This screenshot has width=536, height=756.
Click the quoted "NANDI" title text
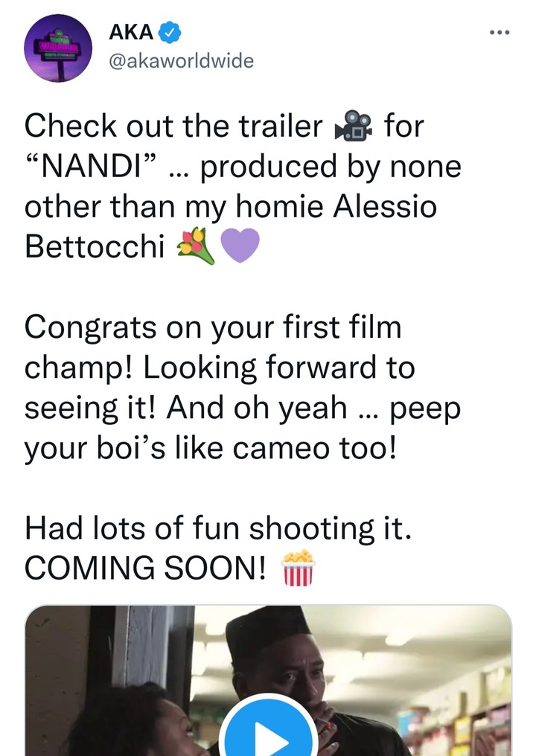click(x=91, y=167)
